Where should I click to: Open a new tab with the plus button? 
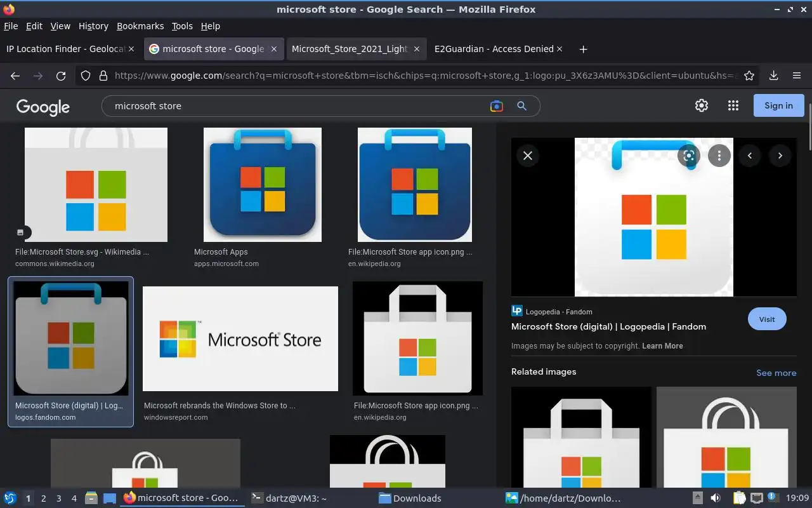click(x=583, y=49)
